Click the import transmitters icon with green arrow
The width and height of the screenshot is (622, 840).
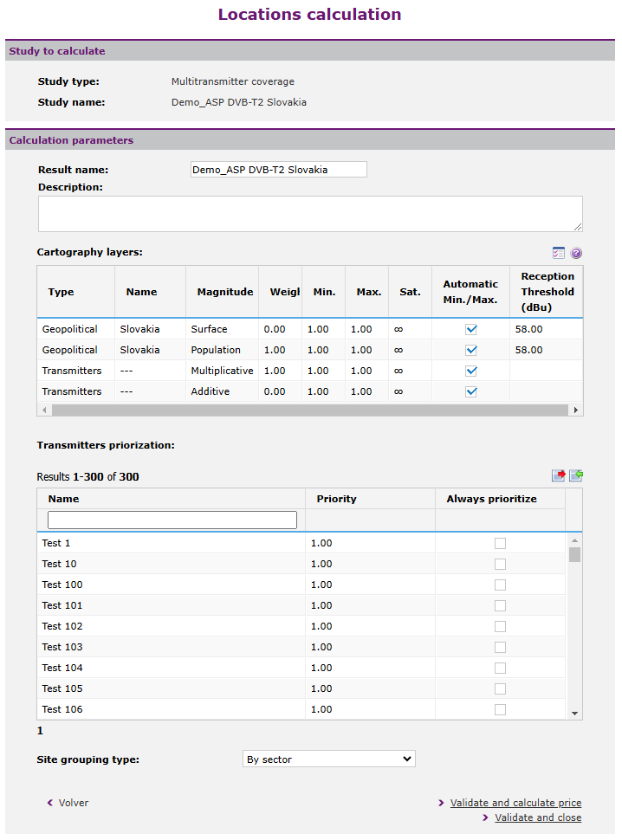click(x=576, y=475)
